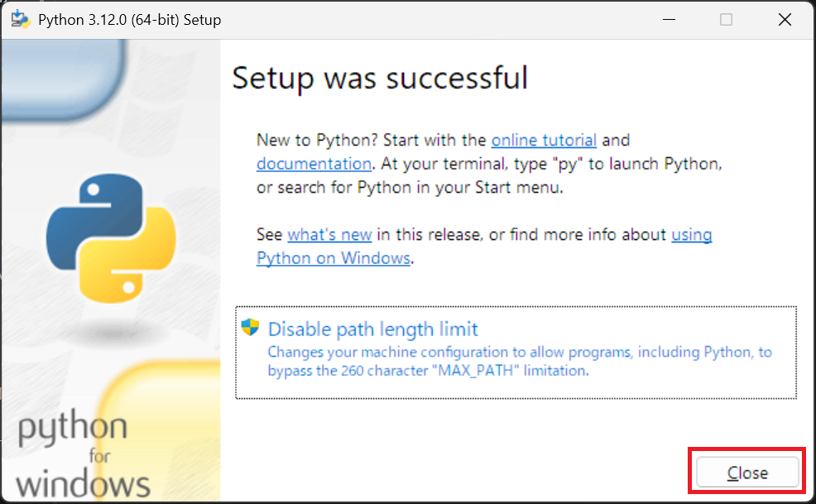Click the Close button to finish setup
This screenshot has width=816, height=504.
tap(747, 473)
